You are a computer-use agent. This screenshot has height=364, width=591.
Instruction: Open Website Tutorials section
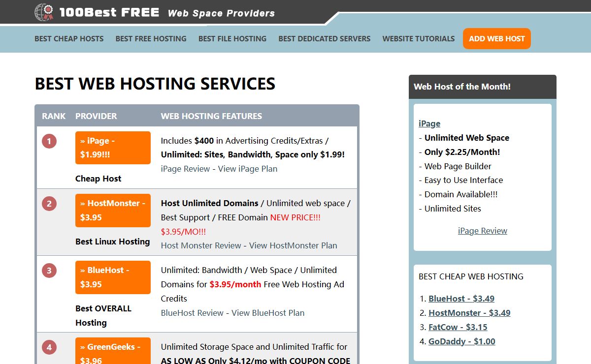pos(418,38)
